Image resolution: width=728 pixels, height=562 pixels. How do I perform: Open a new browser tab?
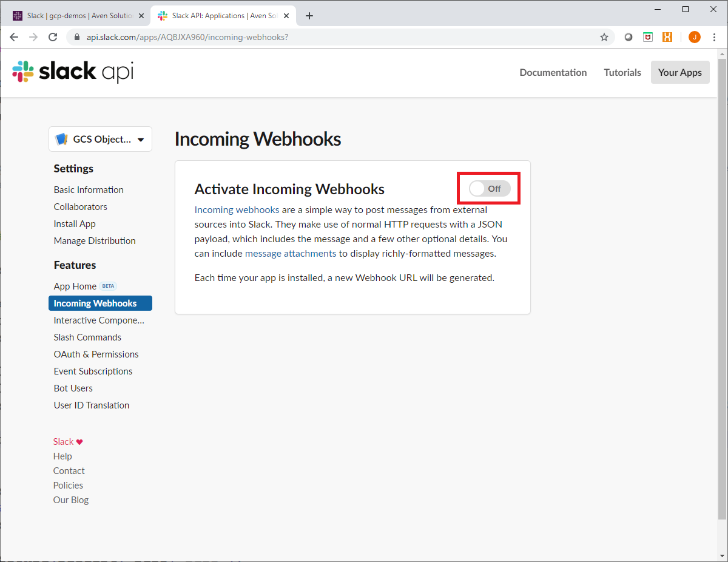(x=309, y=16)
